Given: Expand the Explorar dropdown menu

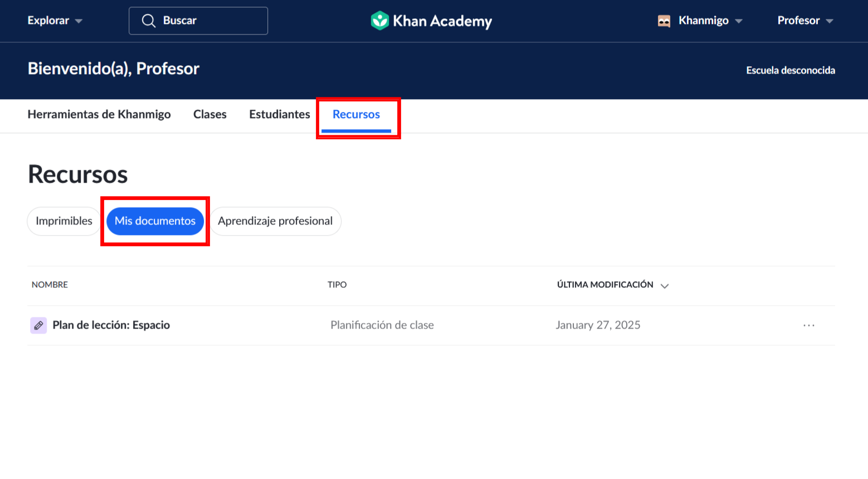Looking at the screenshot, I should coord(55,21).
